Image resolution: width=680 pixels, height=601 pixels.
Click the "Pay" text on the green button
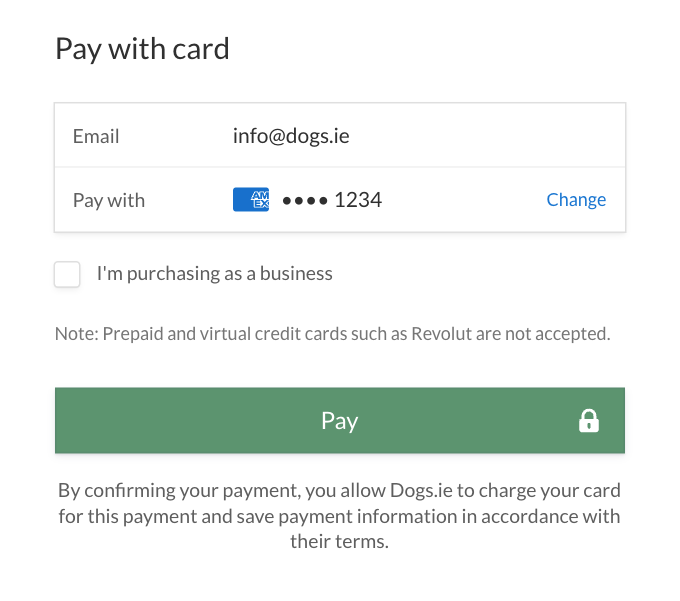point(340,421)
